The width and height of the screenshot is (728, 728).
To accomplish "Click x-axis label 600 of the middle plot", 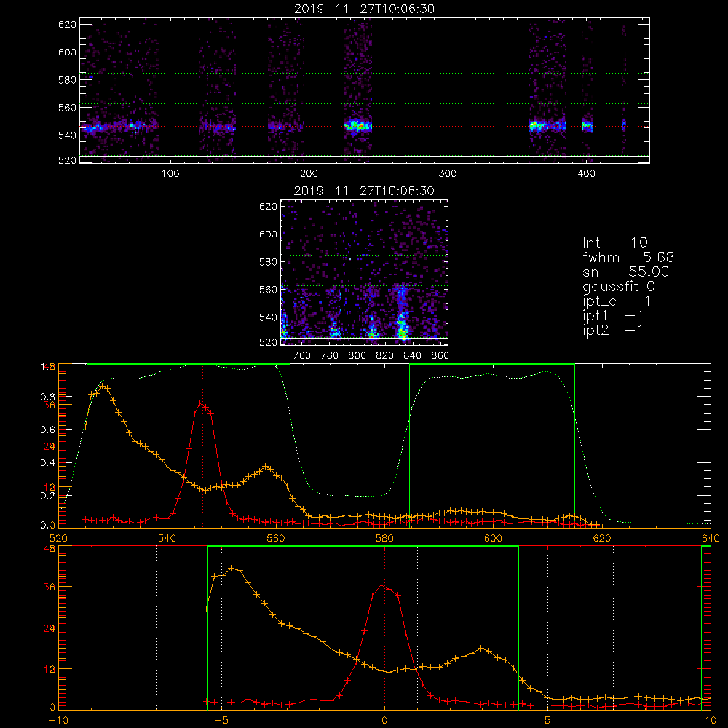I will pos(493,538).
